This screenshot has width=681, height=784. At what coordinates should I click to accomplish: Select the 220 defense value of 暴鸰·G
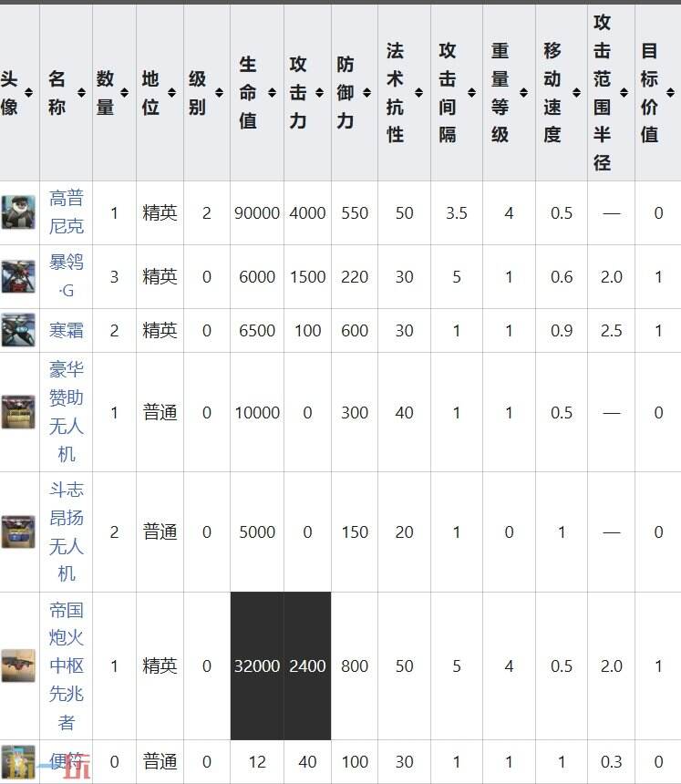(355, 276)
